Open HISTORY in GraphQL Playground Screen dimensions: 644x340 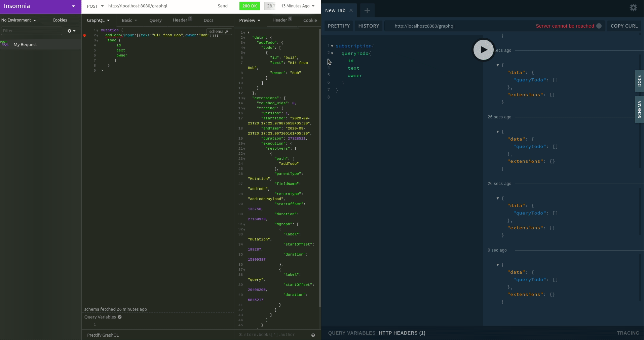click(369, 26)
